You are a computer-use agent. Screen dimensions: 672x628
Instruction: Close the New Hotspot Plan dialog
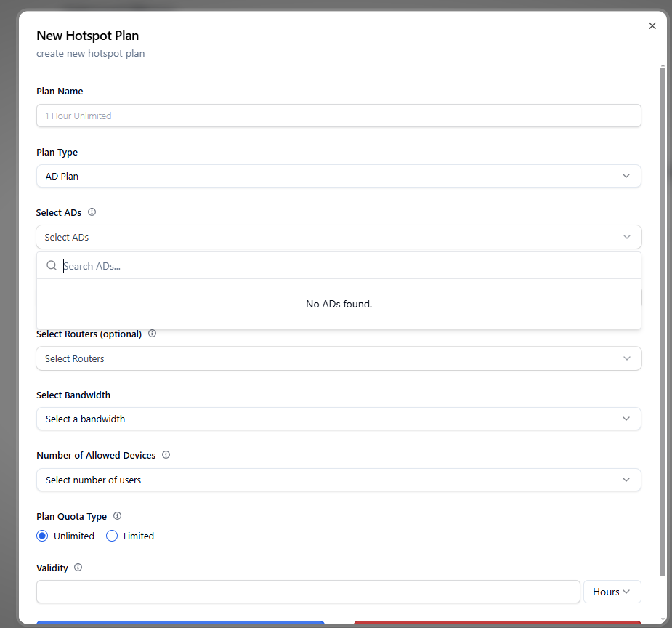coord(652,26)
